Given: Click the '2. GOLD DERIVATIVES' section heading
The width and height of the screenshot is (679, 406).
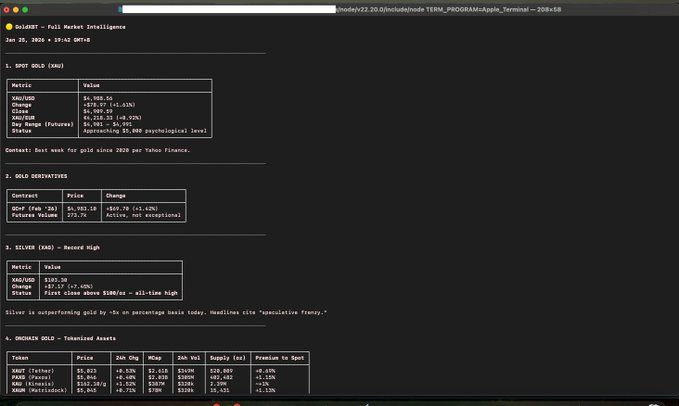Looking at the screenshot, I should pos(36,176).
